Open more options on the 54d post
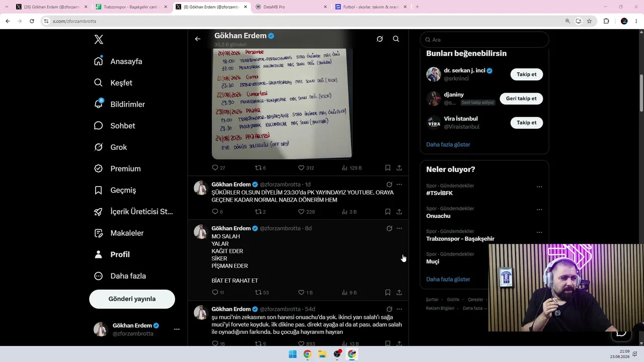The height and width of the screenshot is (362, 644). pyautogui.click(x=399, y=309)
